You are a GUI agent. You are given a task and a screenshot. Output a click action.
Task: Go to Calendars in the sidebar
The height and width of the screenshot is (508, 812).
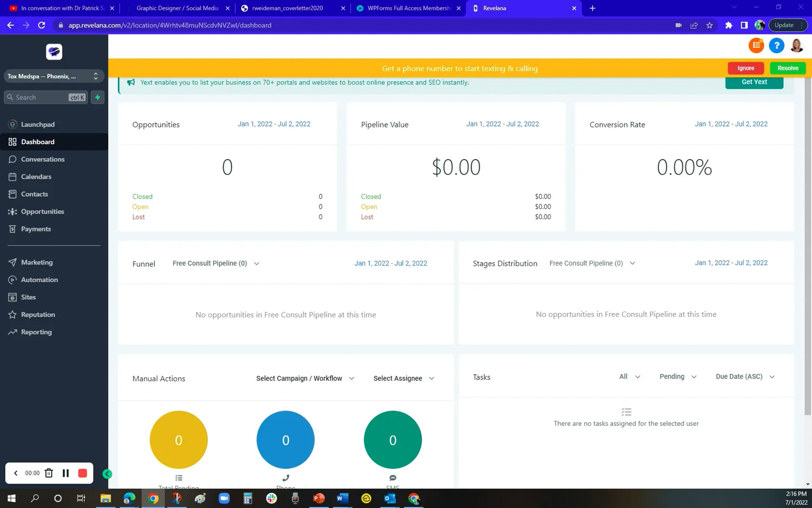(x=36, y=176)
